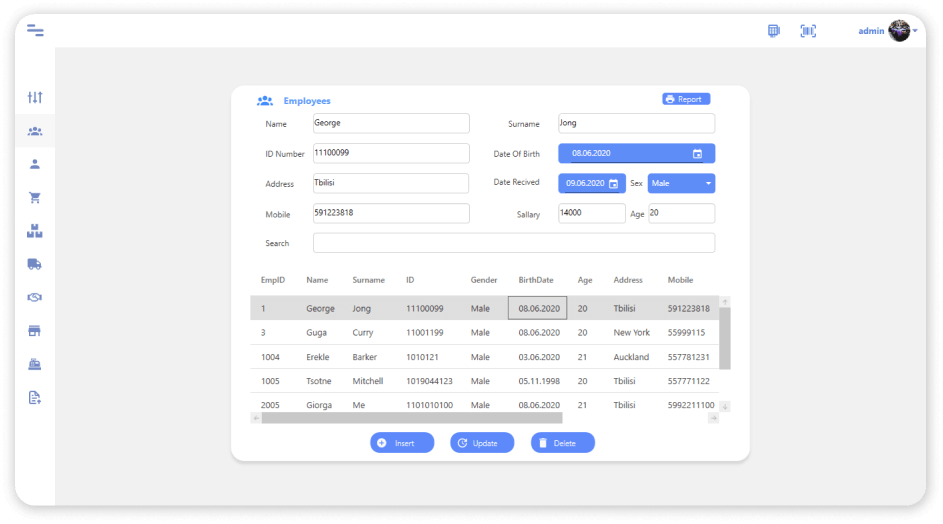Viewport: 943px width, 524px height.
Task: Click the calculator icon in top bar
Action: pyautogui.click(x=773, y=31)
